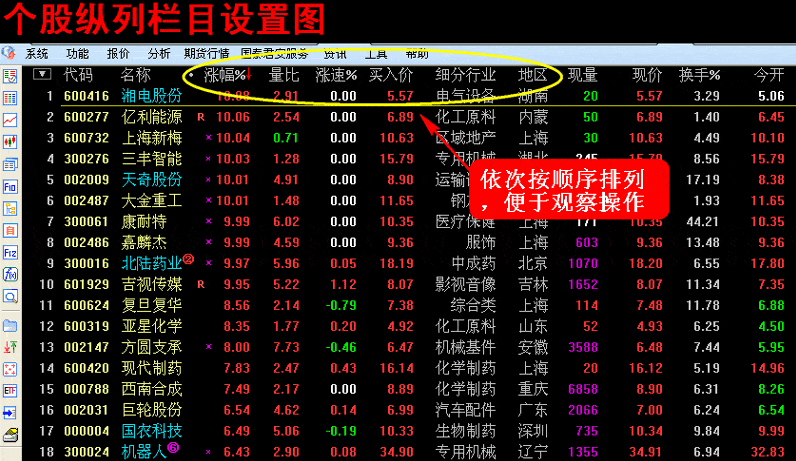This screenshot has width=796, height=461.
Task: Open the colored grid table sidebar icon
Action: coord(10,98)
